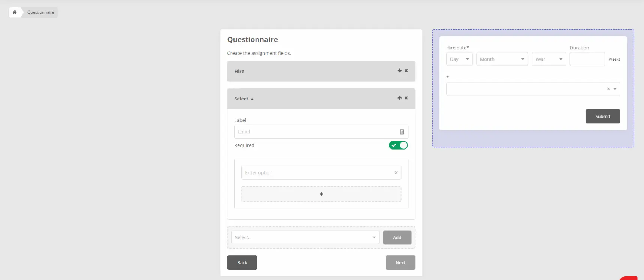Move the Hire field down with arrow
This screenshot has width=644, height=280.
point(399,70)
